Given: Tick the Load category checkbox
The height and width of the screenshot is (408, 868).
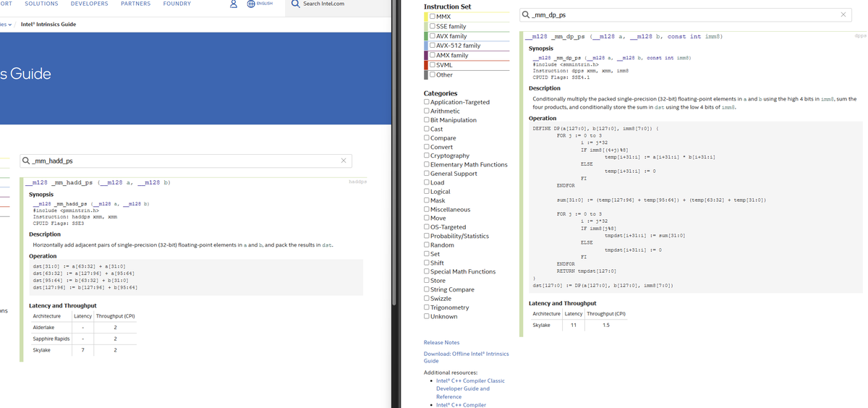Looking at the screenshot, I should point(427,182).
